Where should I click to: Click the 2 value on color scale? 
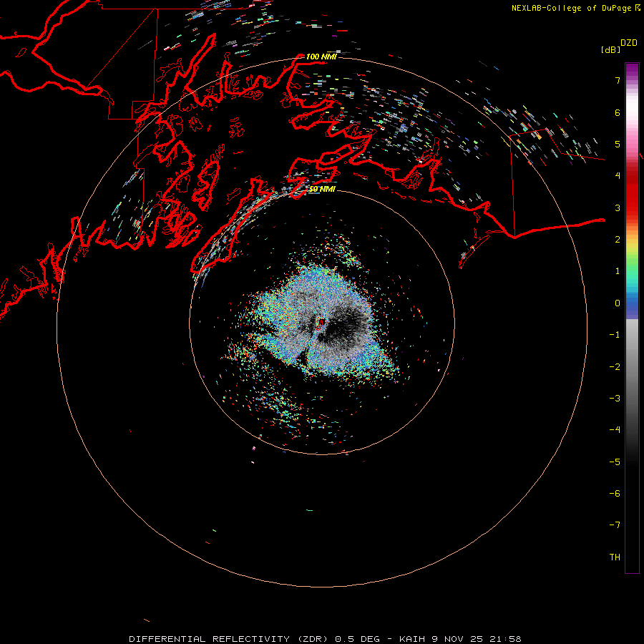(x=618, y=240)
